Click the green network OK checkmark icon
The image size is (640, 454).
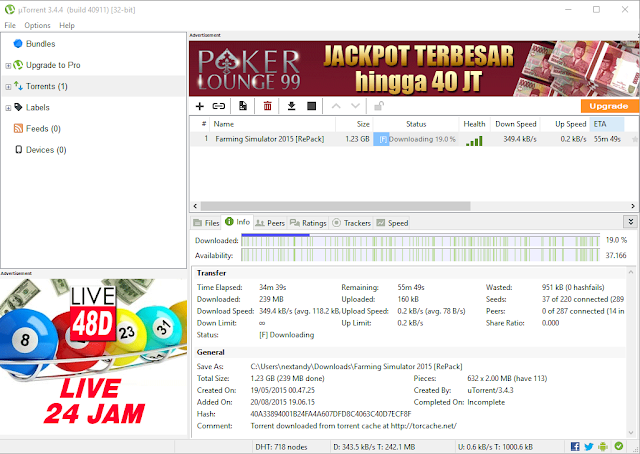[619, 446]
